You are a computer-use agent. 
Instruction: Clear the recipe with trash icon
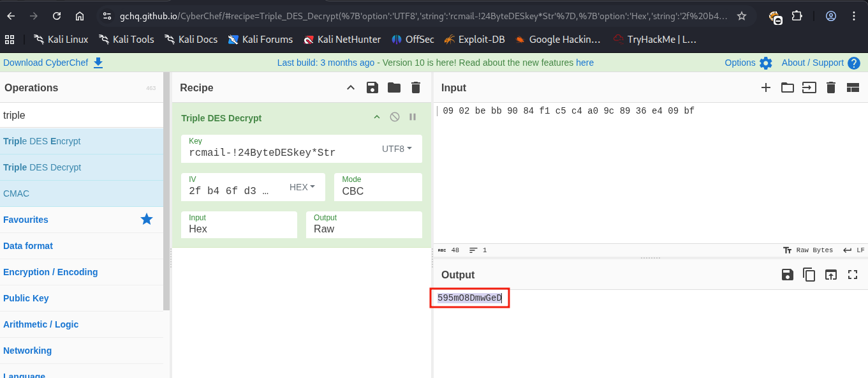coord(416,88)
